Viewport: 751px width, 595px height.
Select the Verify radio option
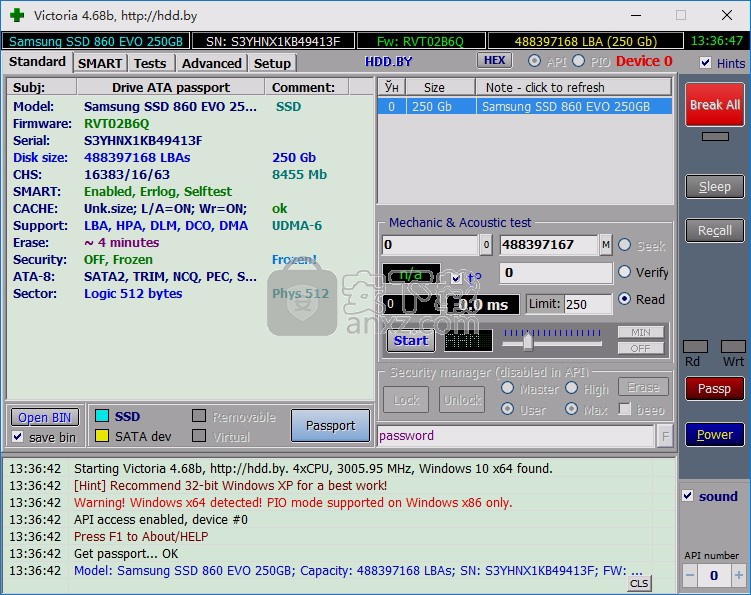click(x=624, y=272)
